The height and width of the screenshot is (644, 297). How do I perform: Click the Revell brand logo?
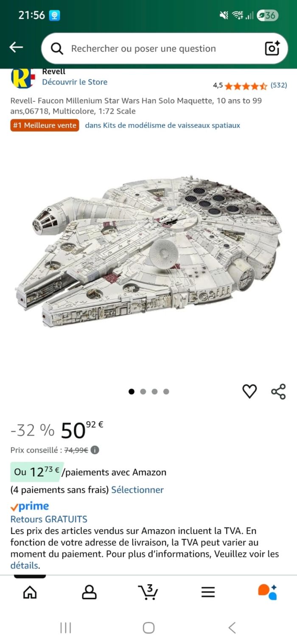click(21, 78)
